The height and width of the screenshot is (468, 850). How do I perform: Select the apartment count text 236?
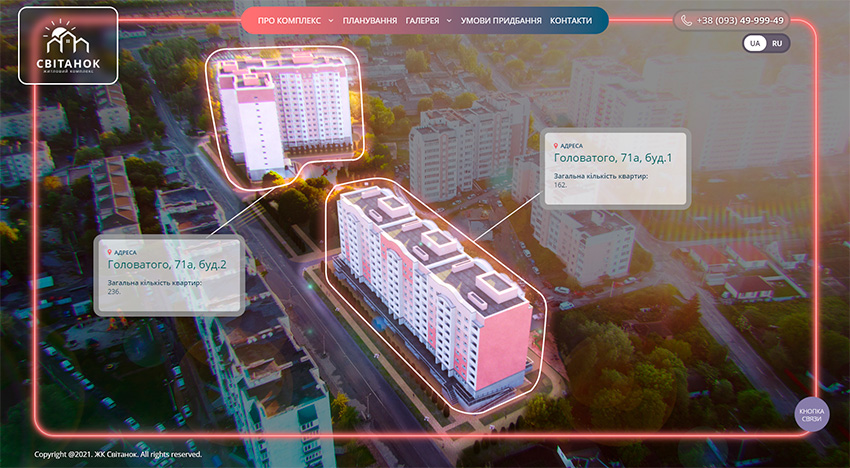[114, 292]
